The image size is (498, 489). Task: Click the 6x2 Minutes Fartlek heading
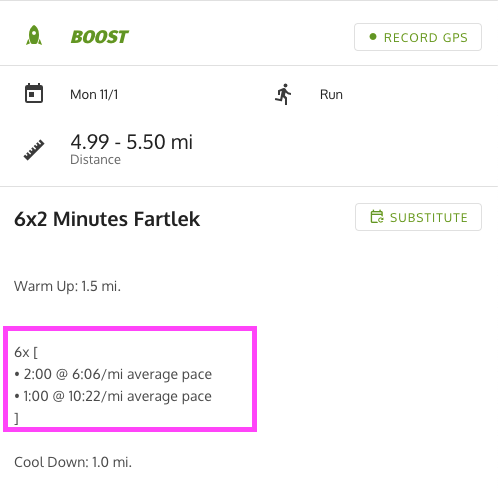(107, 219)
